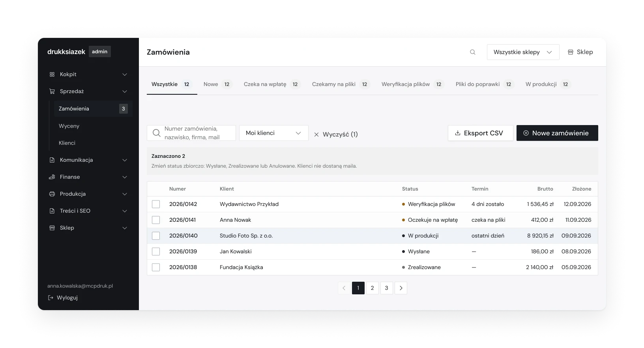The height and width of the screenshot is (348, 644).
Task: Click the Sklep store icon in sidebar
Action: pyautogui.click(x=52, y=228)
